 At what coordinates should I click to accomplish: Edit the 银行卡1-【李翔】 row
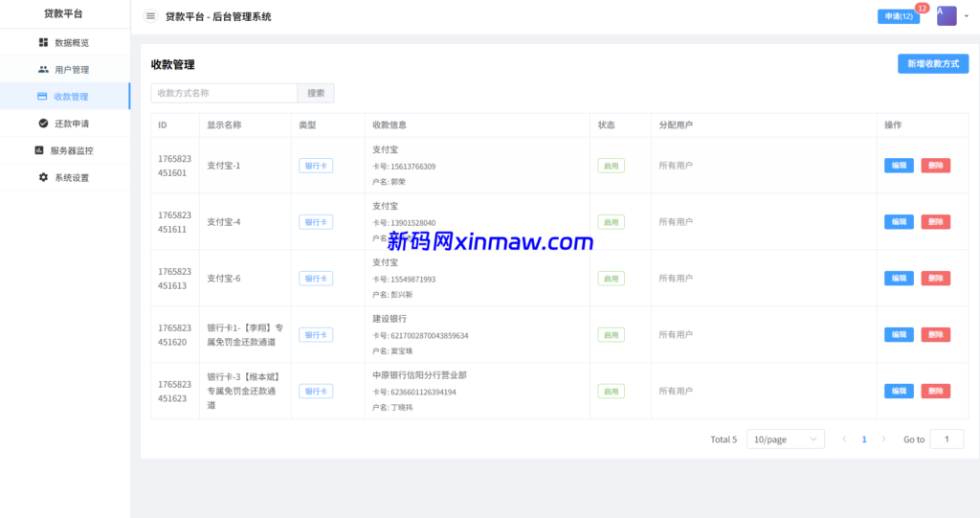point(899,334)
